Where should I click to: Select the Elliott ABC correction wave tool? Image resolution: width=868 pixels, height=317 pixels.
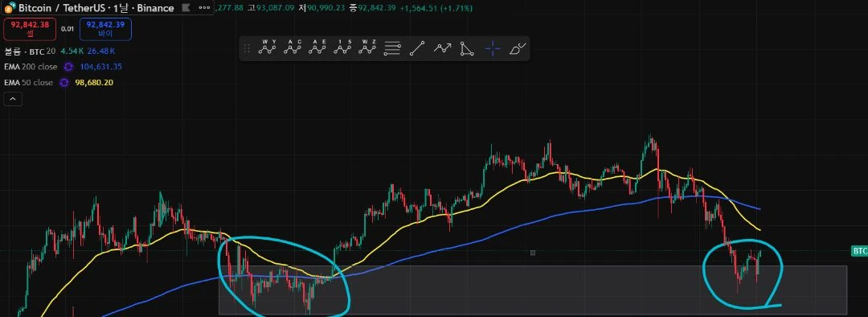(293, 48)
